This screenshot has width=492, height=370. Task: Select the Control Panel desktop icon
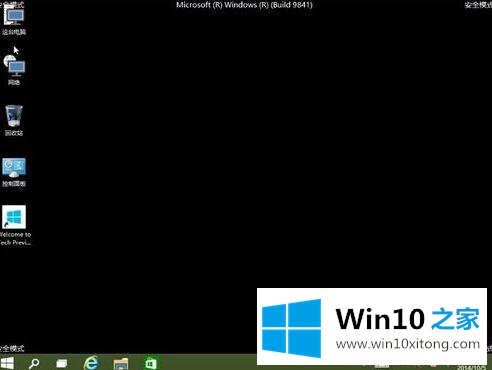[14, 172]
